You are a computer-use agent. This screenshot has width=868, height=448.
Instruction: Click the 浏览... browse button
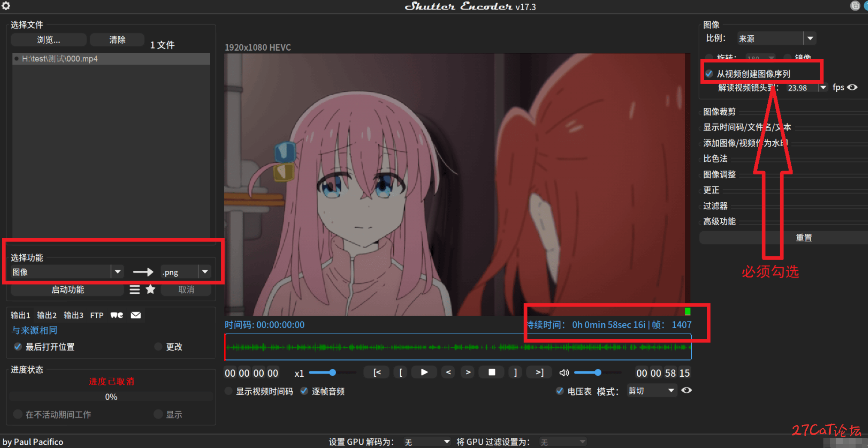click(x=48, y=39)
